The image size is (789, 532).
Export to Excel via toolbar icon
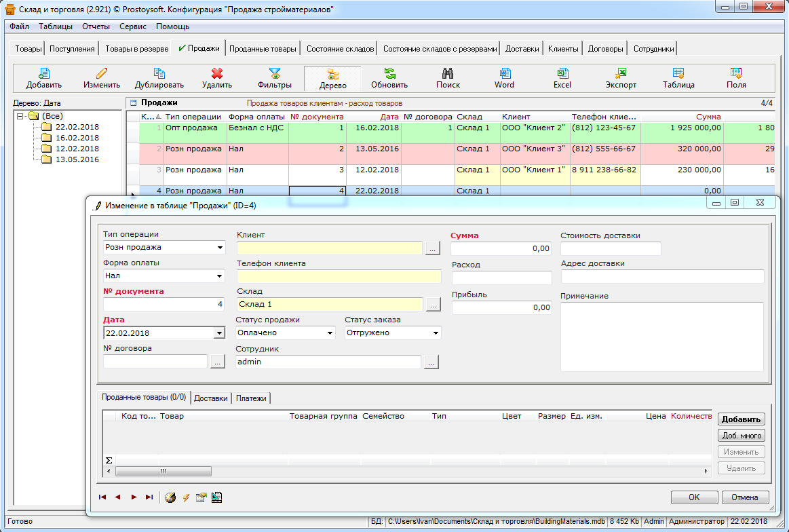point(562,73)
